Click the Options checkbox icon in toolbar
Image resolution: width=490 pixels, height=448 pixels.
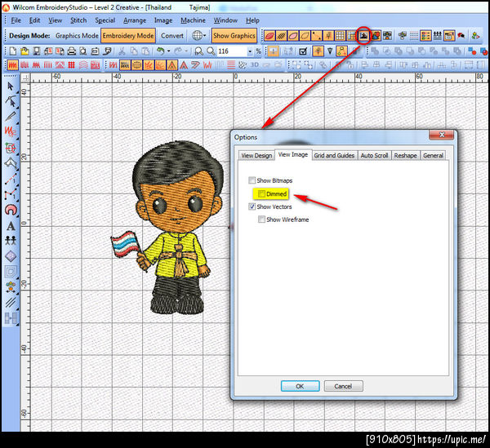(x=303, y=51)
